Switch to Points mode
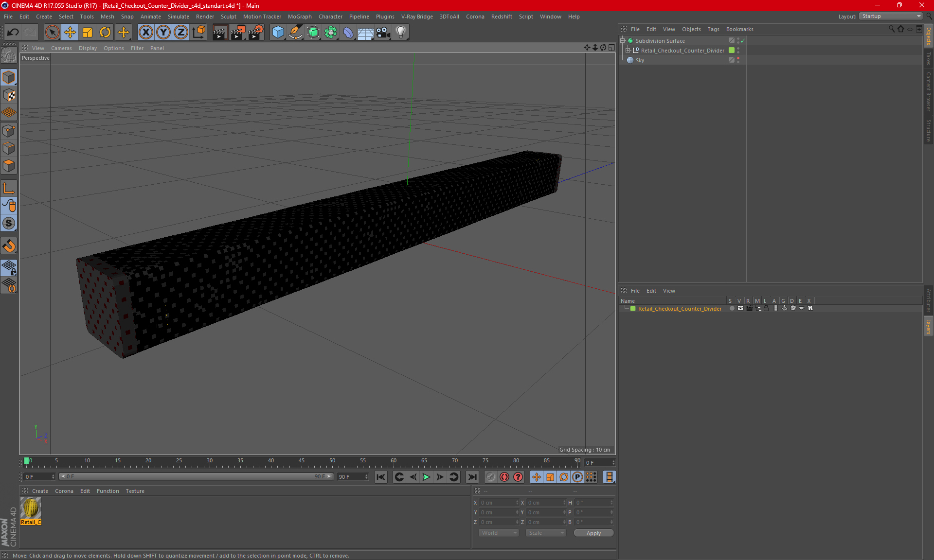 (9, 130)
